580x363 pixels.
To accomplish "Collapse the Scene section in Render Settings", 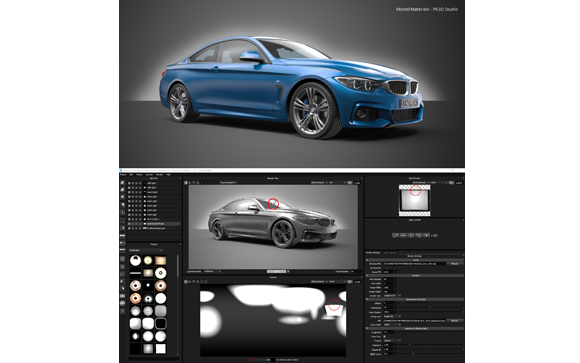I will click(x=367, y=260).
